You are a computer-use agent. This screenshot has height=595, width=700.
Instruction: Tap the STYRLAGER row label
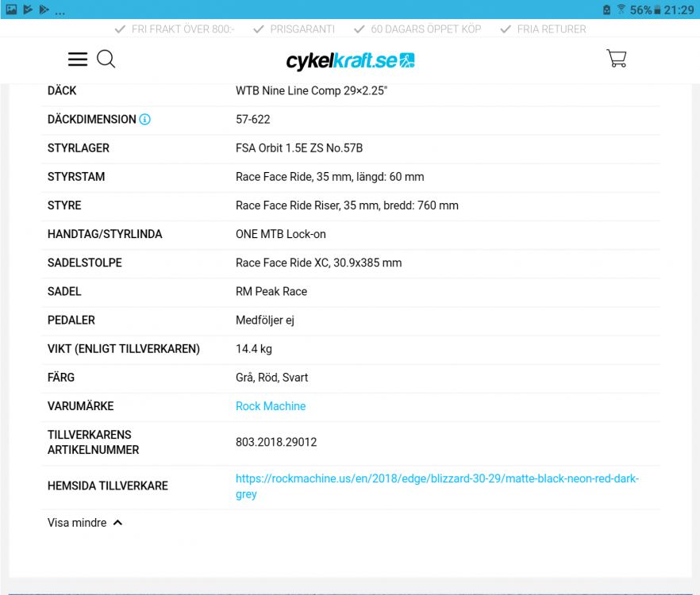coord(78,148)
